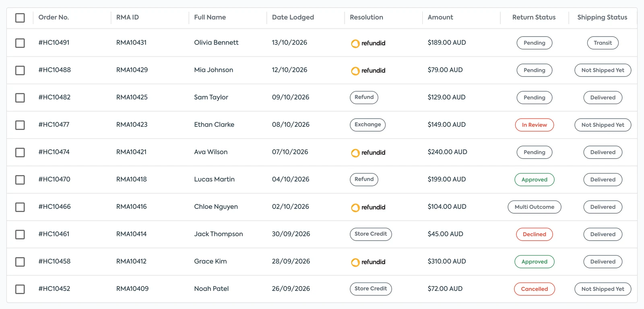
Task: Click the refundid logo in Chloe Nguyen's row
Action: coord(368,207)
